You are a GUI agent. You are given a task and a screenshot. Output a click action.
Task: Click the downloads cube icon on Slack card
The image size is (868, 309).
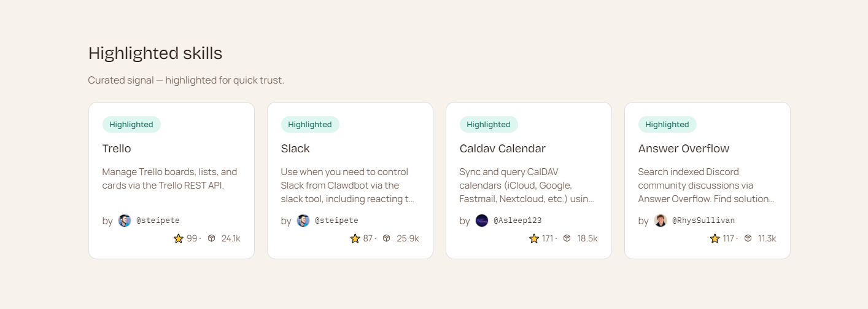[387, 238]
